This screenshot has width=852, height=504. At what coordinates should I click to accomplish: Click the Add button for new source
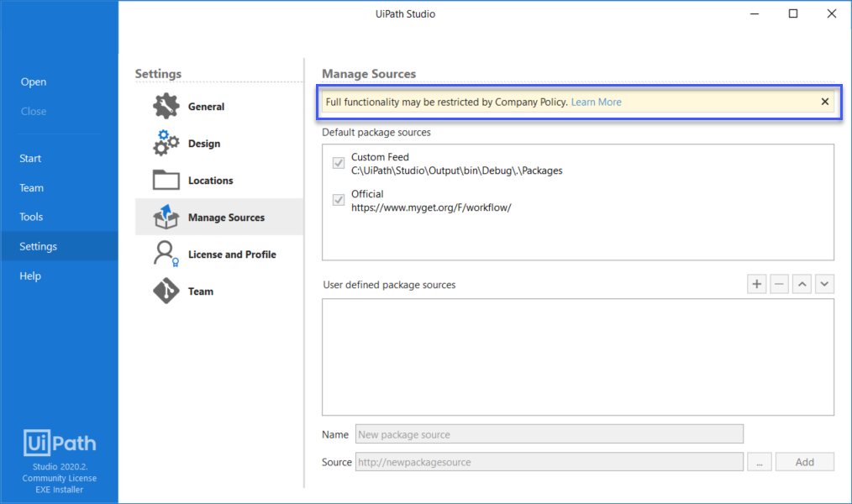[x=804, y=461]
